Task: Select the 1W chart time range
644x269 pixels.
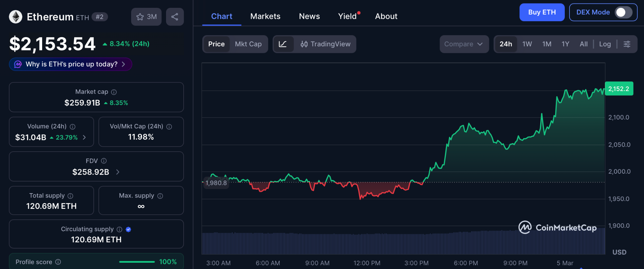Action: 527,44
